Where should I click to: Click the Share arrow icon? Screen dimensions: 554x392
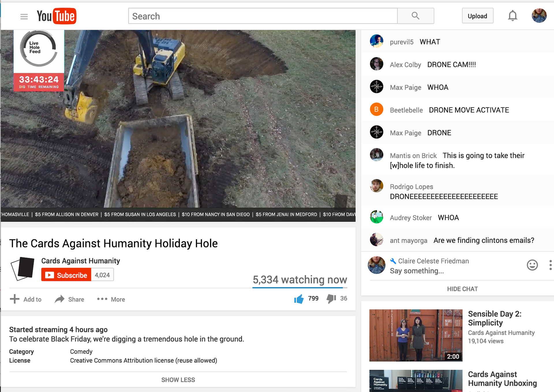click(59, 299)
